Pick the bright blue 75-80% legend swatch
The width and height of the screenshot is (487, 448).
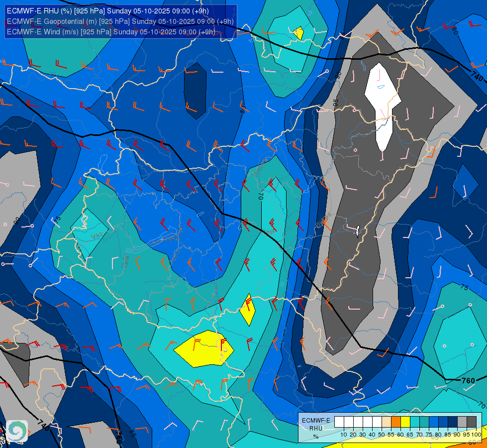434,422
